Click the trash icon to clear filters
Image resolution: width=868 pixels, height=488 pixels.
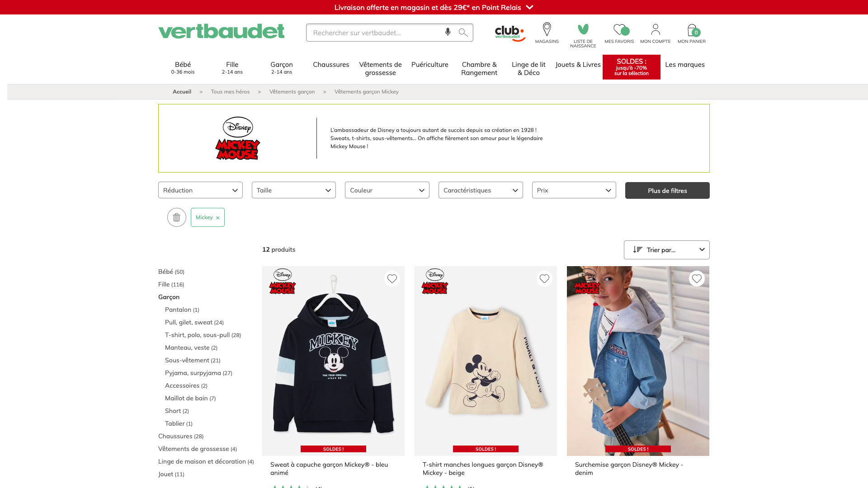tap(177, 217)
